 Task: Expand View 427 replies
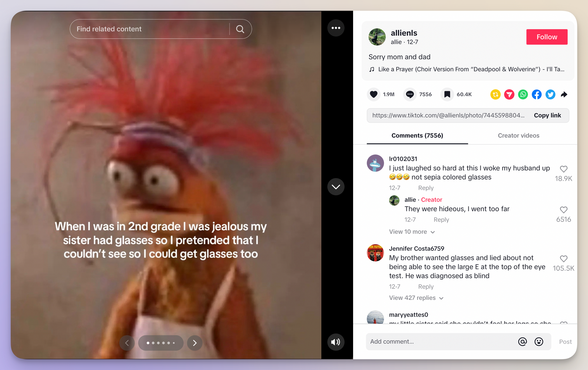(416, 298)
